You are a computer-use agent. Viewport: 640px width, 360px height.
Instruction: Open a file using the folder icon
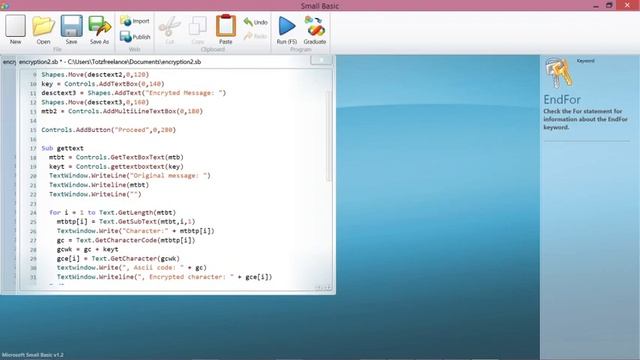[43, 29]
